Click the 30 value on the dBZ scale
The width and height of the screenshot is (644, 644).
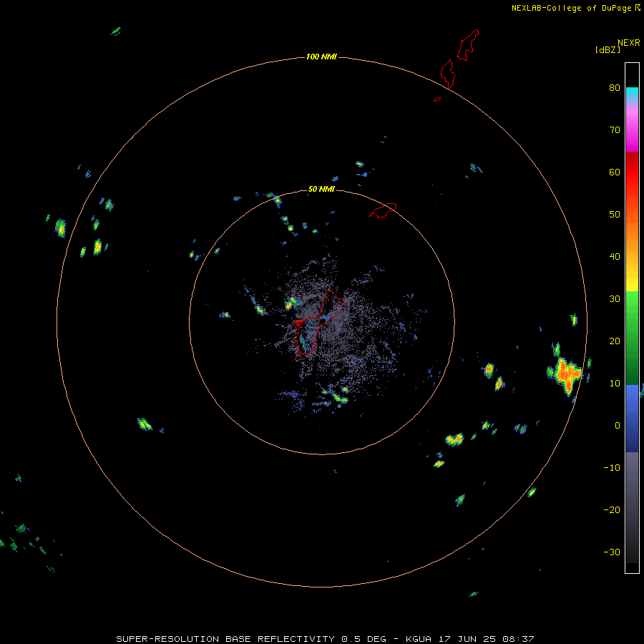tap(615, 299)
